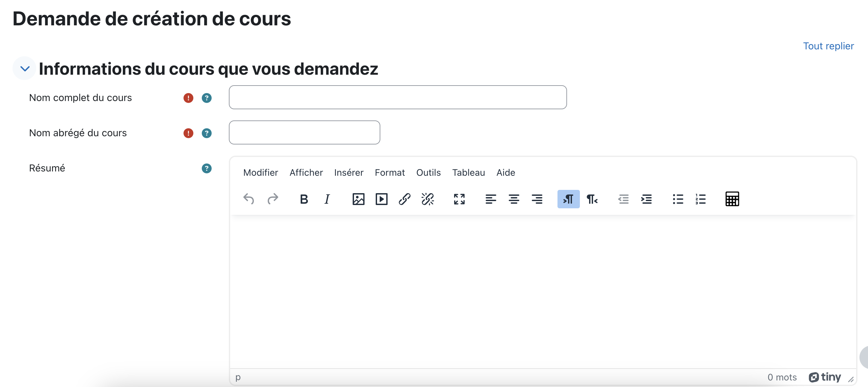Align text center
868x387 pixels.
pos(514,199)
